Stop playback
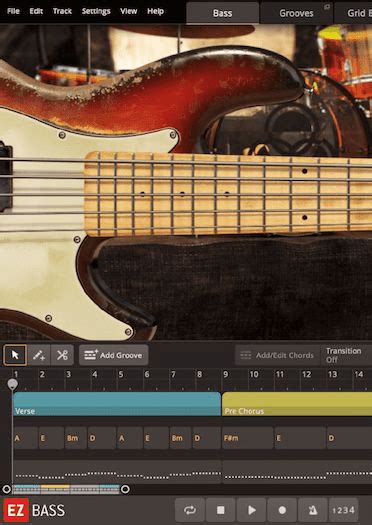 (220, 510)
